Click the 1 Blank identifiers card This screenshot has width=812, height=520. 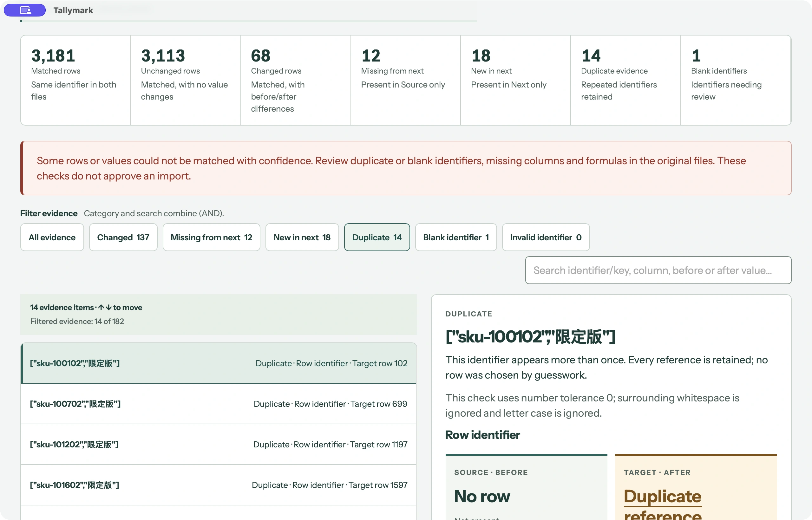(736, 80)
